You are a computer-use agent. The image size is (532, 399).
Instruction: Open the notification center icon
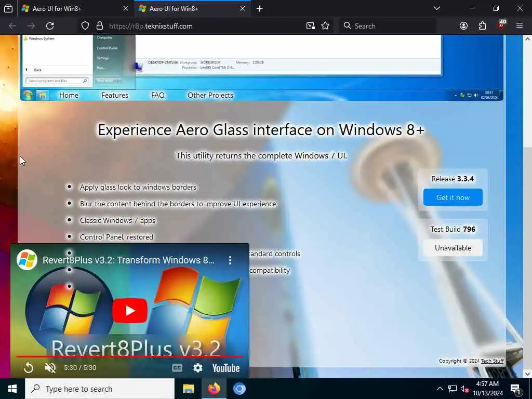[x=515, y=389]
